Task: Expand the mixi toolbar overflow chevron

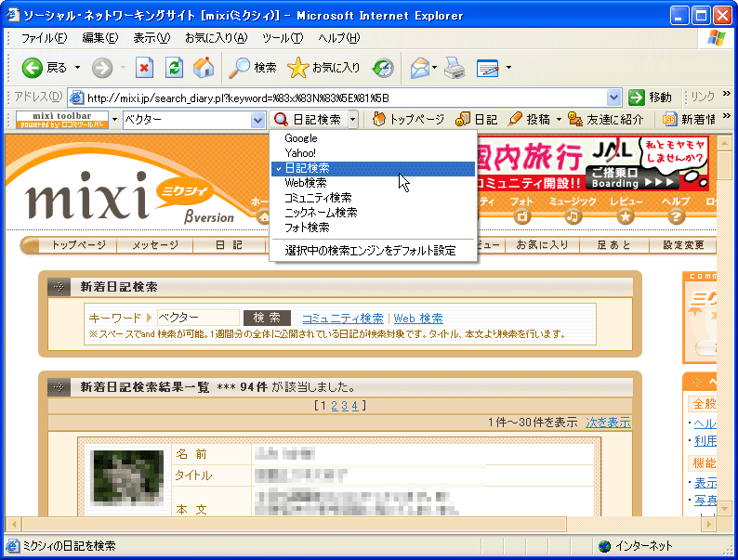Action: coord(727,116)
